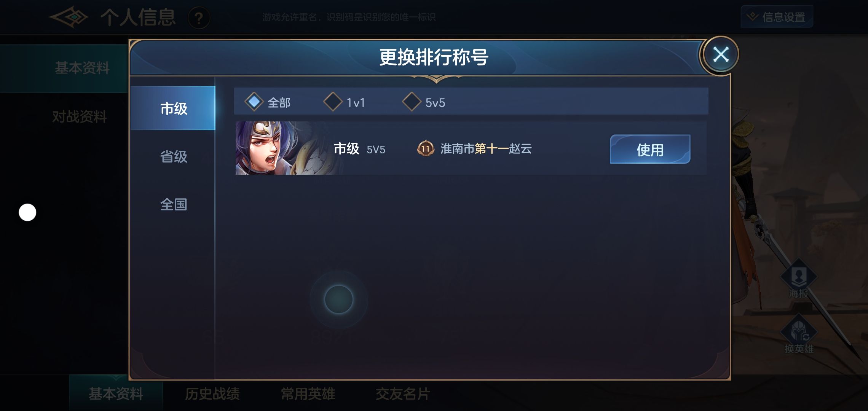Click the 赵云 hero portrait thumbnail
The height and width of the screenshot is (411, 868).
pyautogui.click(x=285, y=148)
